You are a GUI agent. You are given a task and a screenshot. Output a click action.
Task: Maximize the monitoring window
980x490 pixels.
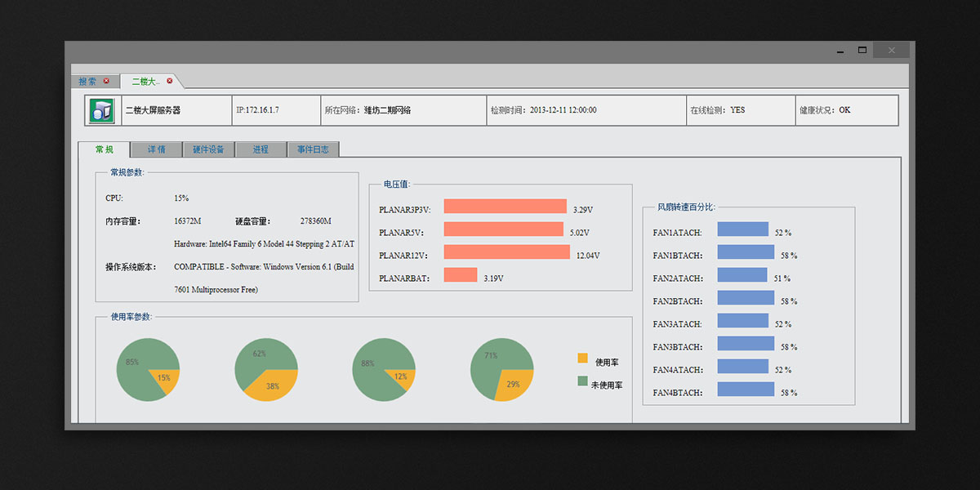click(862, 50)
